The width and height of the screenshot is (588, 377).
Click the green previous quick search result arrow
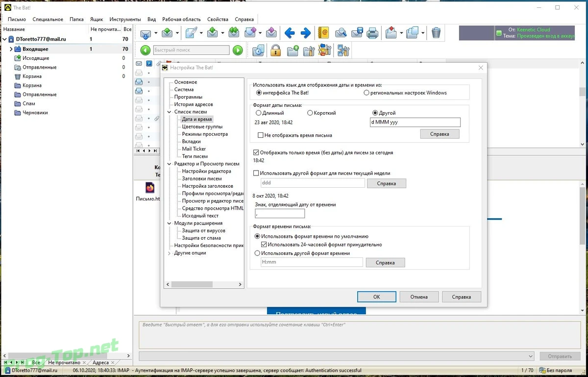point(145,50)
